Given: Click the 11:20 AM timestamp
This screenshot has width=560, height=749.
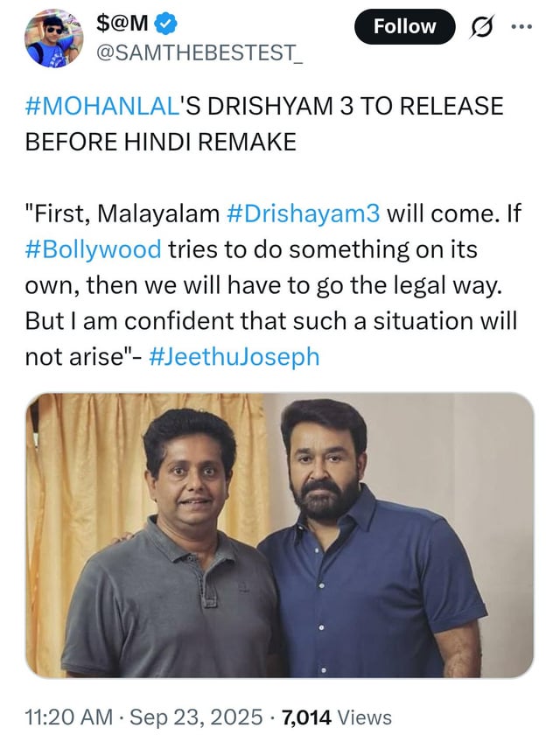Looking at the screenshot, I should point(69,717).
